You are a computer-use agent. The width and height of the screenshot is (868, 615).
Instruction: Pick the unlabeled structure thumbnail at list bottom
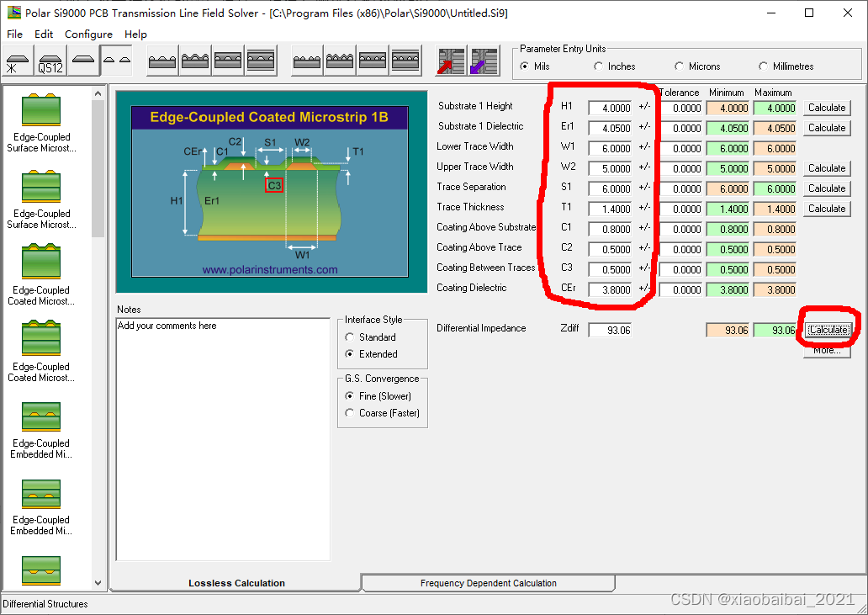[x=41, y=570]
